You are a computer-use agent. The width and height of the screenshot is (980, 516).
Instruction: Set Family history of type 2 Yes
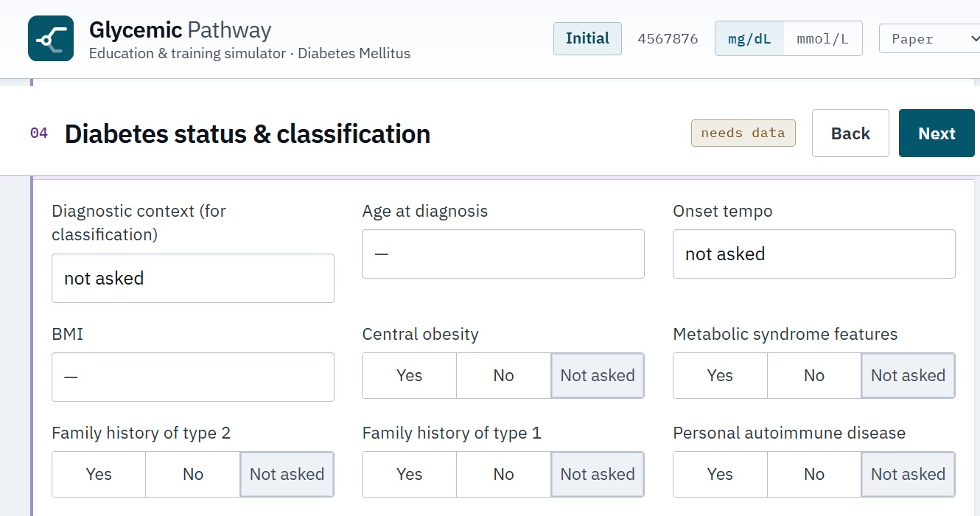(99, 475)
